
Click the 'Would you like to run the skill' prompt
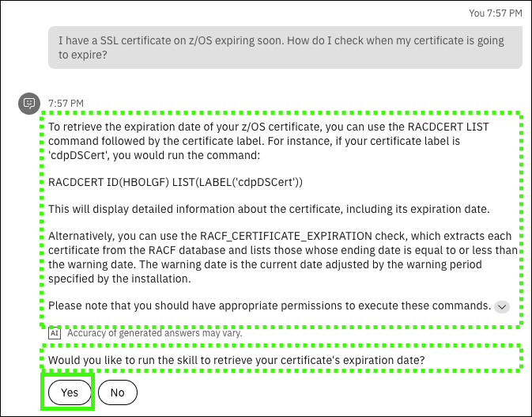[x=236, y=360]
